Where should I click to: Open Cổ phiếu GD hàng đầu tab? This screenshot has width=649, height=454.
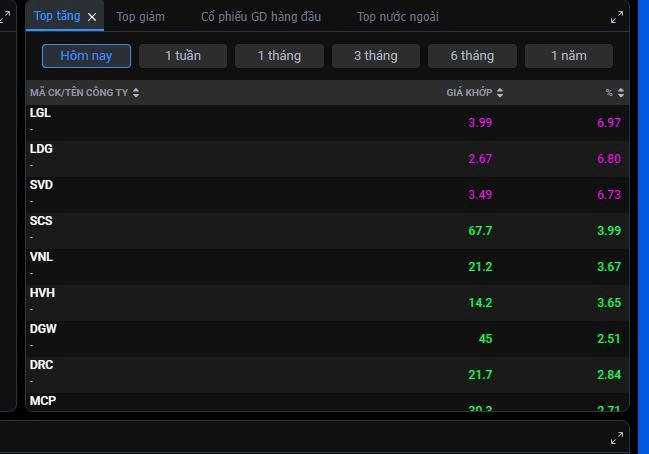(261, 17)
